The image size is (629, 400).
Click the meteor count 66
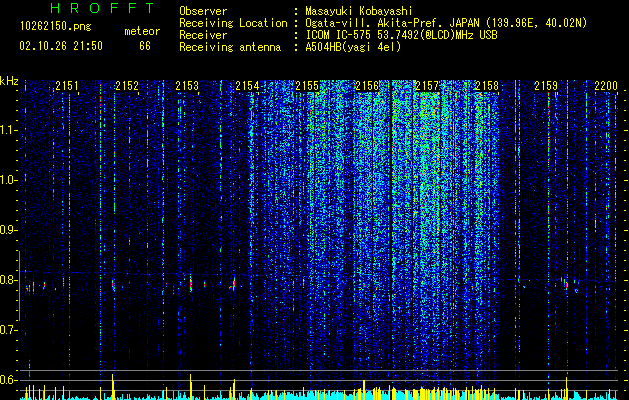coord(145,46)
